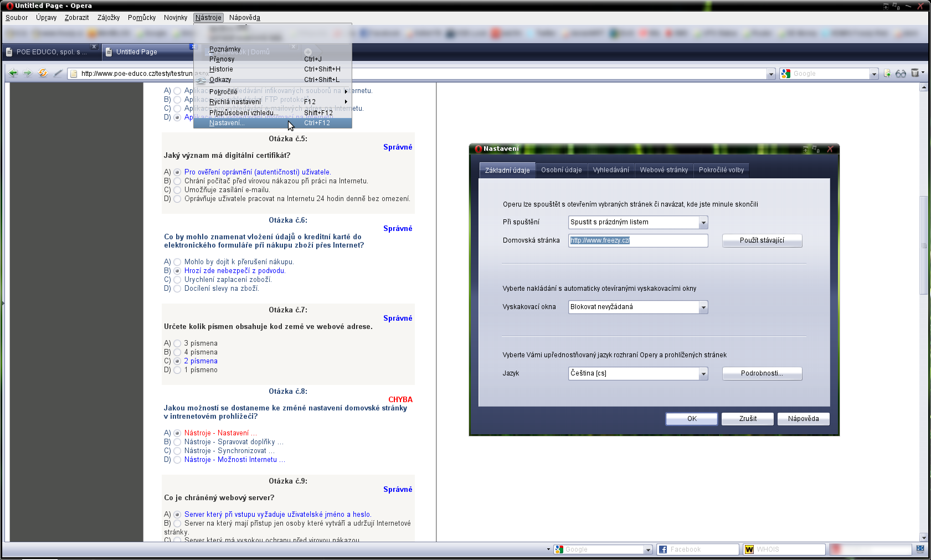Select radio option '3 písmena' in question 7
Image resolution: width=931 pixels, height=560 pixels.
(x=177, y=343)
